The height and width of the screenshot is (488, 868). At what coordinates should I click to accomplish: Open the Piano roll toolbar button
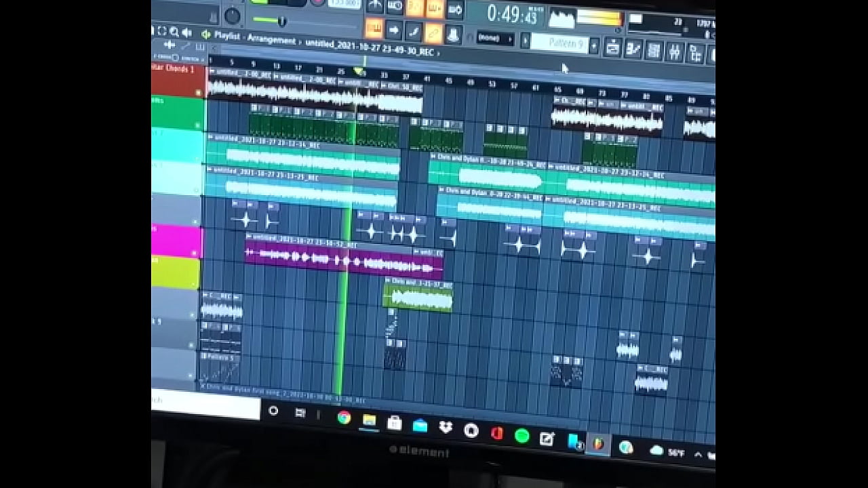(x=633, y=49)
